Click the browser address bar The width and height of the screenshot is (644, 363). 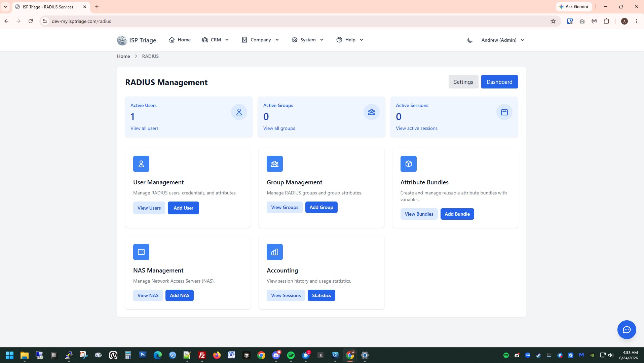click(x=299, y=21)
